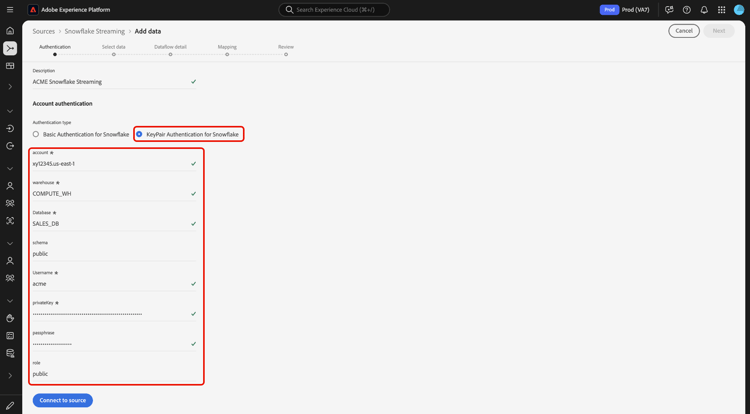The width and height of the screenshot is (750, 414).
Task: Expand the sidebar section below the dashboard icon
Action: 10,87
